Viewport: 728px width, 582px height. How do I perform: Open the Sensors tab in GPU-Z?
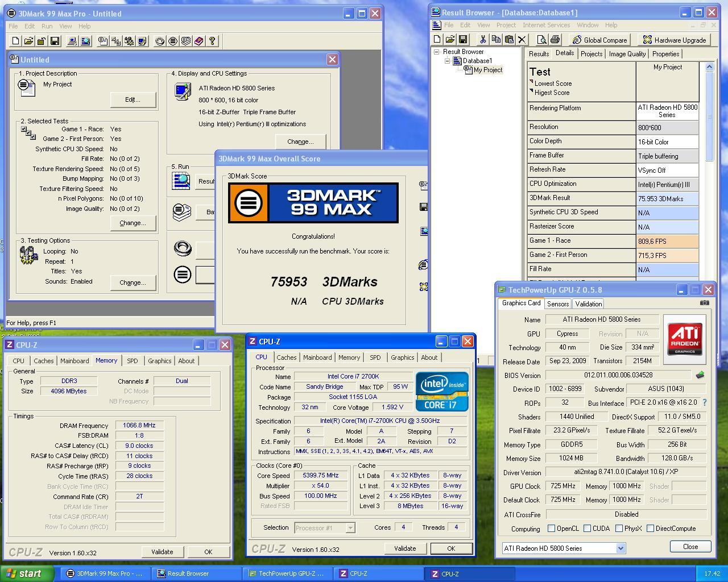point(558,304)
